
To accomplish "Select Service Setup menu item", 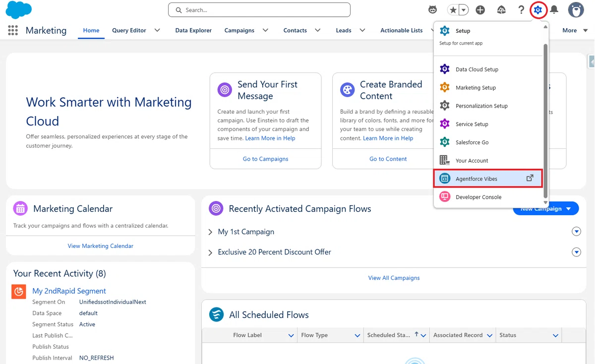I will pyautogui.click(x=488, y=124).
